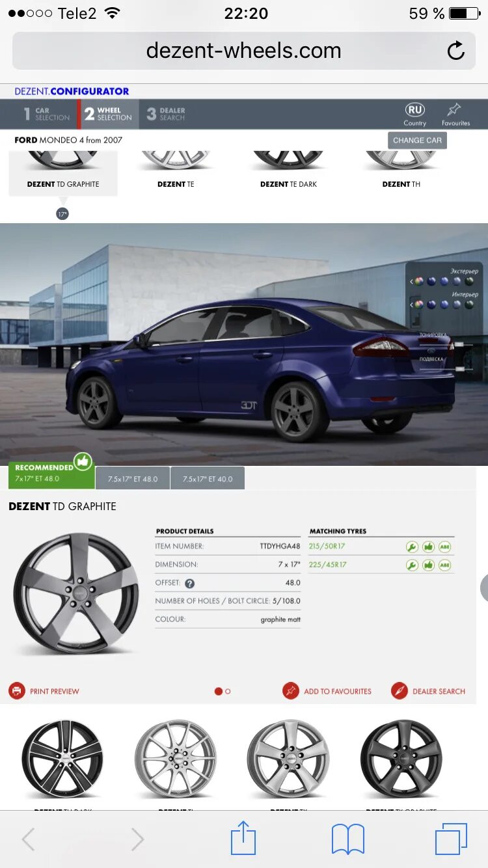The width and height of the screenshot is (488, 868).
Task: Select the DEZENT TD GRAPHITE wheel card
Action: [x=63, y=172]
